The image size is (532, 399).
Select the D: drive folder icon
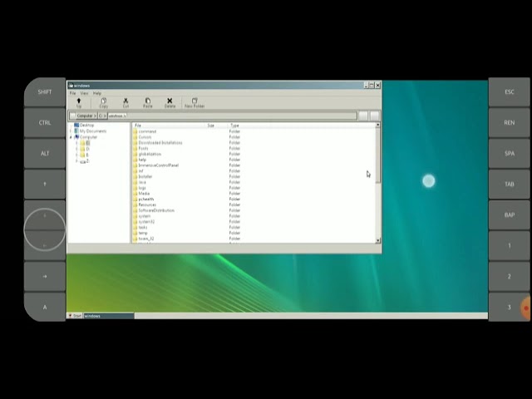click(x=82, y=149)
